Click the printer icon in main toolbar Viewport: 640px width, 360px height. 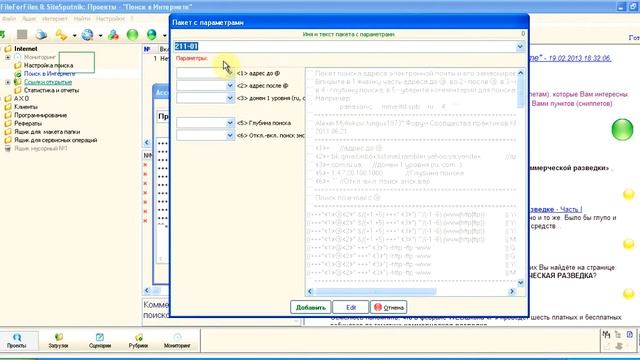pos(41,35)
